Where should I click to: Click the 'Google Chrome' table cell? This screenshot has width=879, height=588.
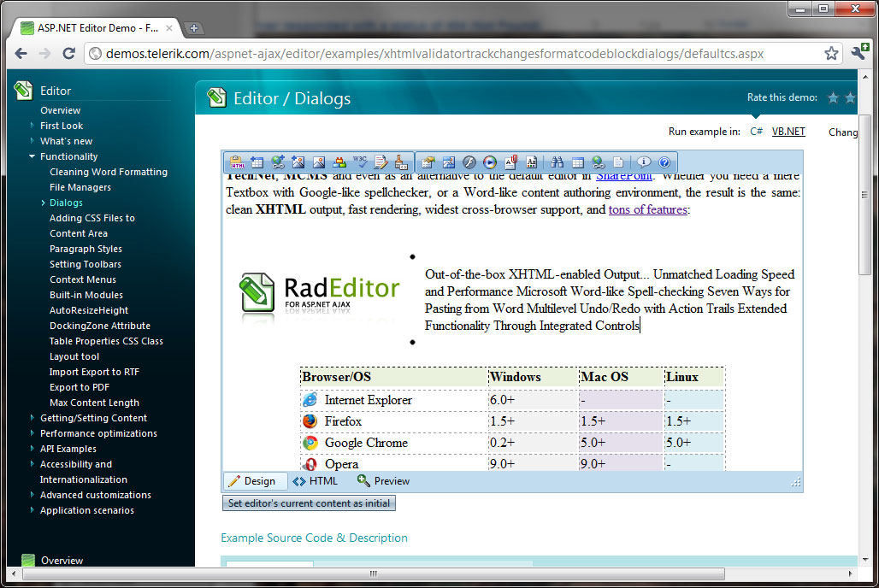click(x=393, y=443)
